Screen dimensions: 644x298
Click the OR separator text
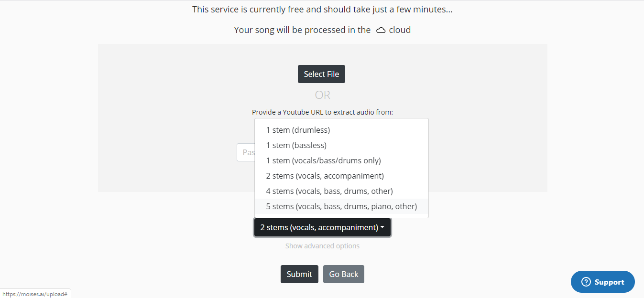[x=323, y=95]
